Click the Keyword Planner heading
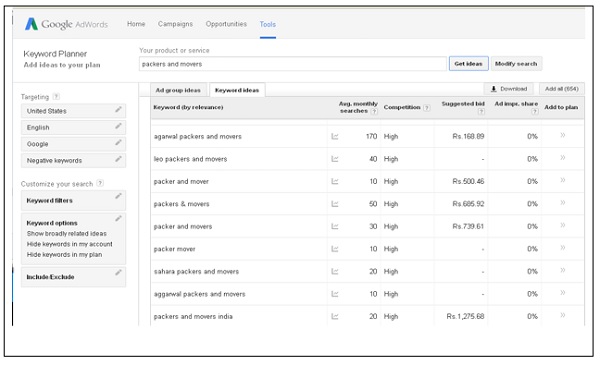 pyautogui.click(x=55, y=54)
